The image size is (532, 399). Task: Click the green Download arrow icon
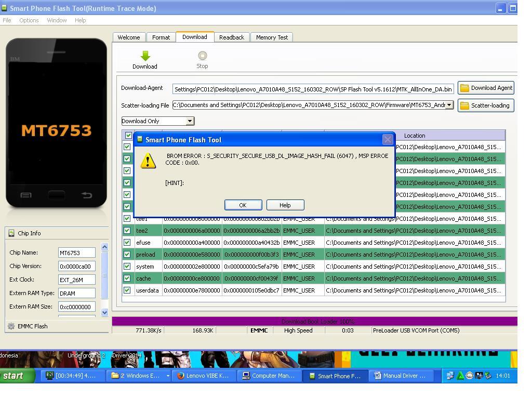(145, 56)
